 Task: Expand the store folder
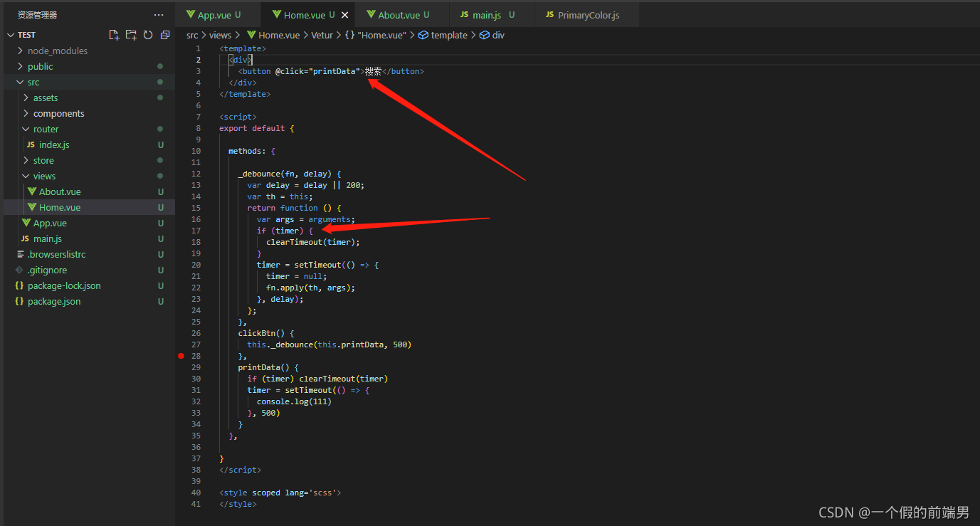(x=26, y=160)
